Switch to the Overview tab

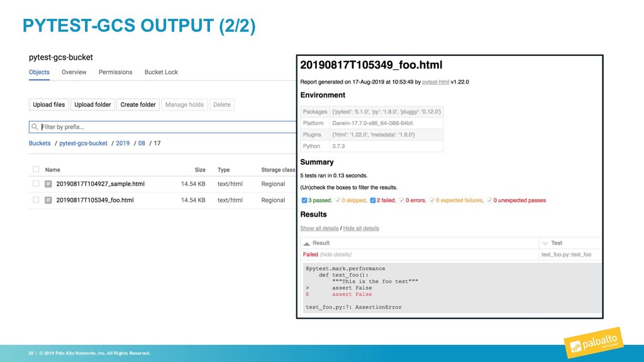click(x=74, y=72)
